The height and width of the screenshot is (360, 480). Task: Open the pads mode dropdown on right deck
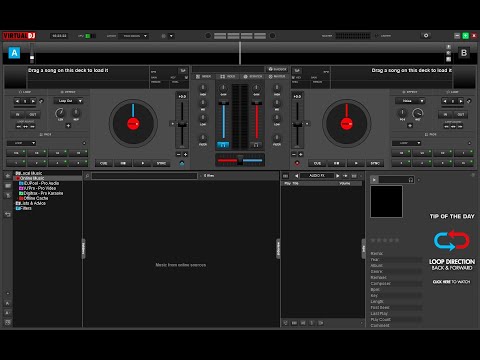tap(406, 143)
